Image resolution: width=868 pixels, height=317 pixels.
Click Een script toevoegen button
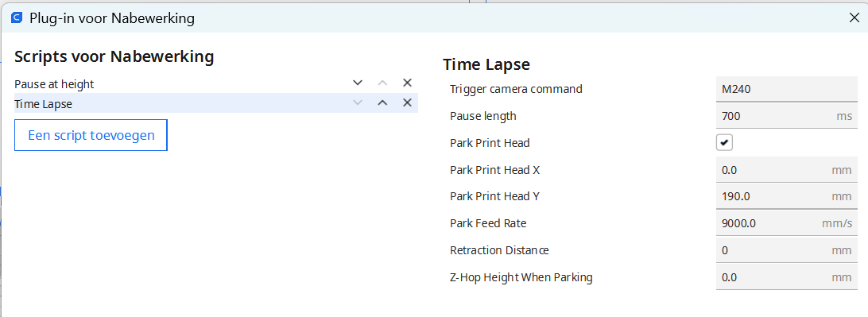(91, 135)
